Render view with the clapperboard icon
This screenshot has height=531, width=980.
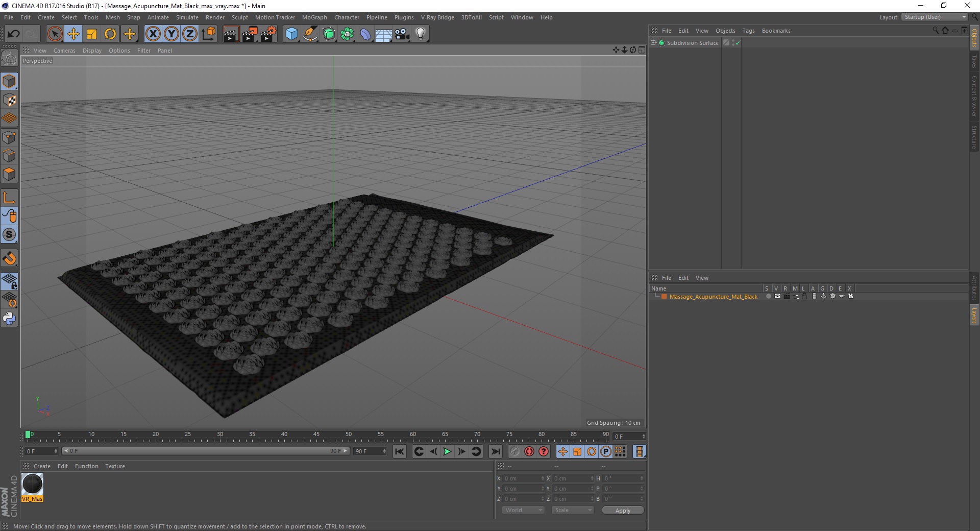point(231,34)
